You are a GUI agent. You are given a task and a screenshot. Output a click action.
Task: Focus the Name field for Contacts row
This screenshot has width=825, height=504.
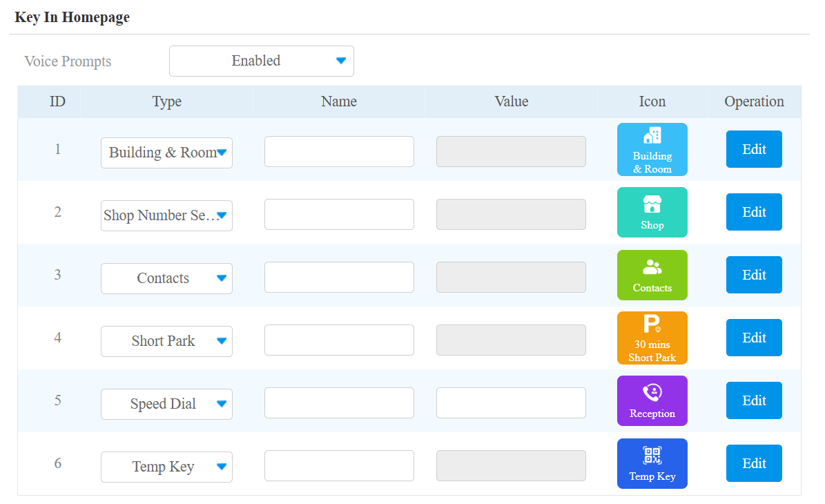click(340, 278)
